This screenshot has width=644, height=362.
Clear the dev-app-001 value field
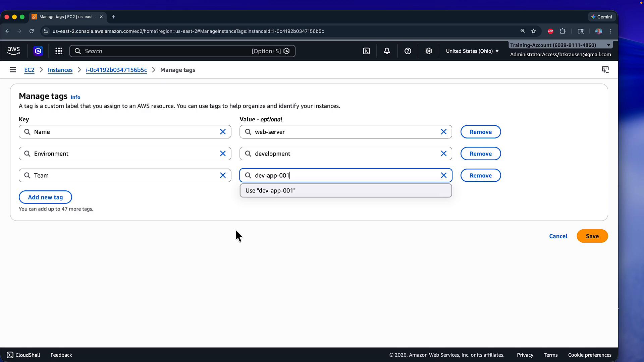(443, 175)
